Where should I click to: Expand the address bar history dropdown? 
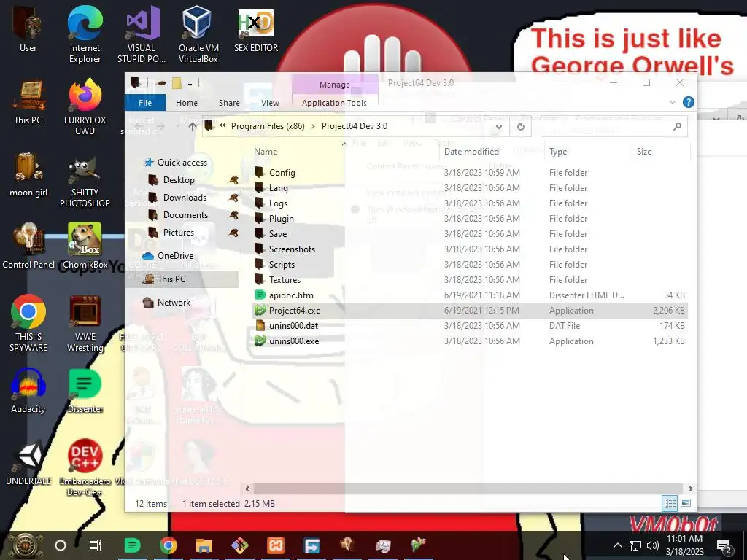tap(498, 127)
